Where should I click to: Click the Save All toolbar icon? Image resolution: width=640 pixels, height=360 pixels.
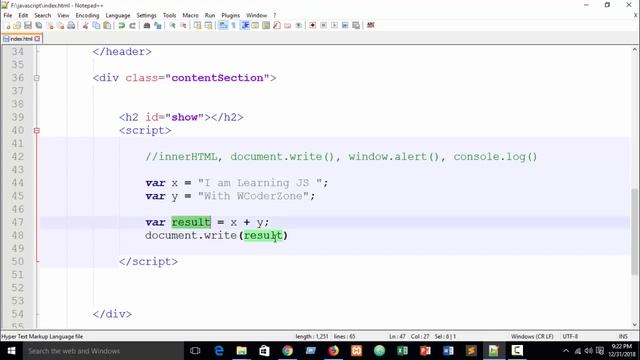39,25
